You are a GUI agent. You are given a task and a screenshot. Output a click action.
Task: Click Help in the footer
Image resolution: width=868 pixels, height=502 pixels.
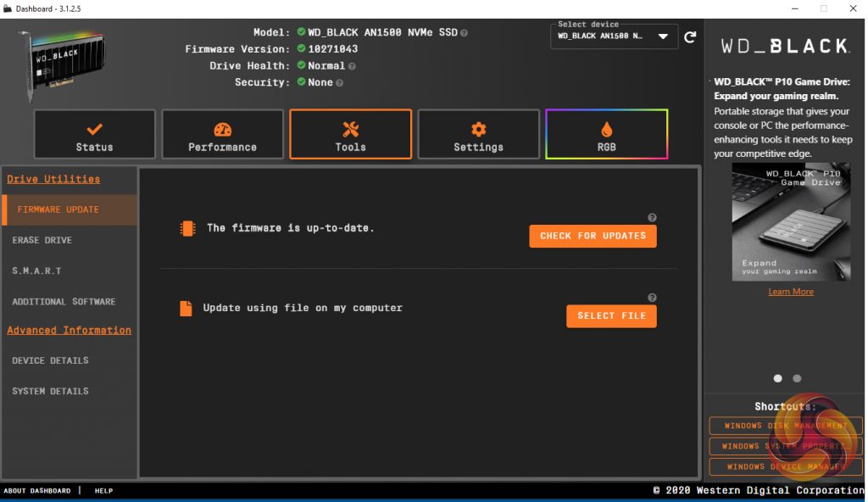(x=103, y=491)
